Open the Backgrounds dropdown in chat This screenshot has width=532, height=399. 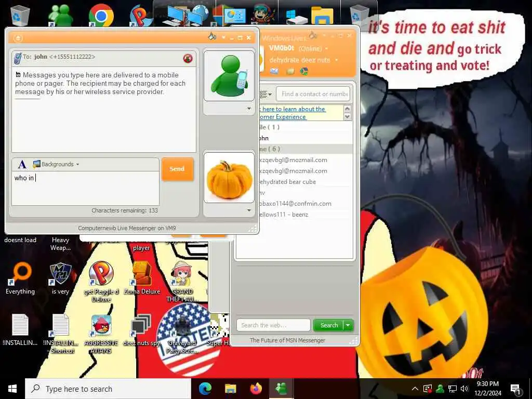point(56,164)
